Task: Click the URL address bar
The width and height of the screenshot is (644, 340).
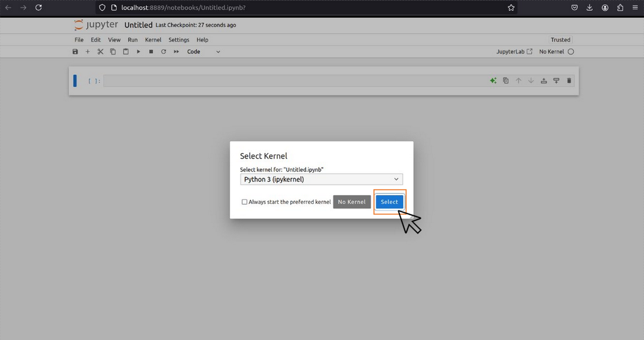Action: [x=306, y=7]
